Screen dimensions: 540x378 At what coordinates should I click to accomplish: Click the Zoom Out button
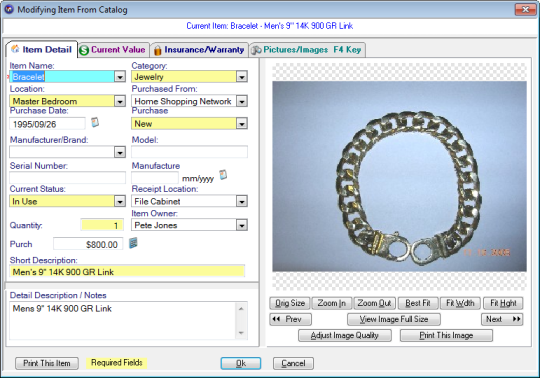(375, 303)
